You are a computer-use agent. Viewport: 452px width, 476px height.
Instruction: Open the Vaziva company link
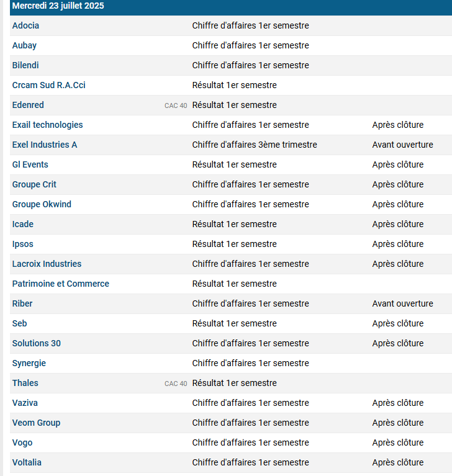[25, 403]
